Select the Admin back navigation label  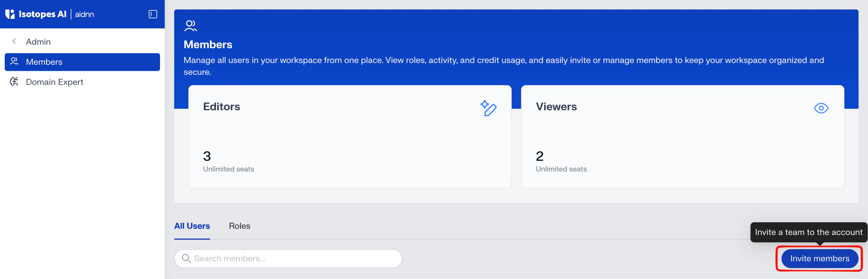point(38,41)
